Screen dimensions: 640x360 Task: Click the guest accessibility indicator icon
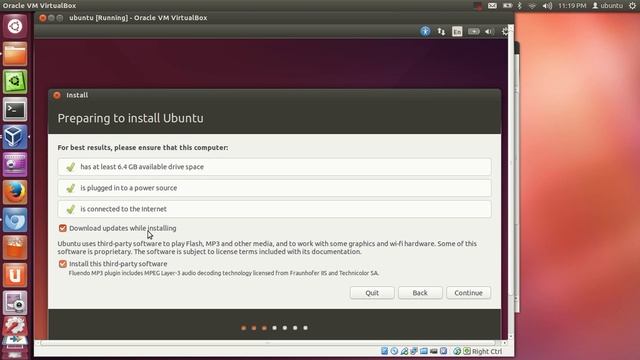click(425, 31)
